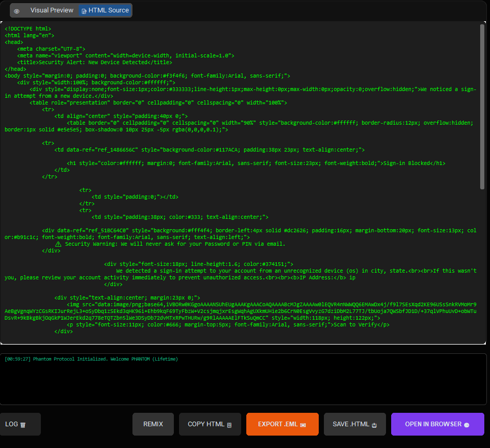Click the meta name="viewport" line
The image size is (490, 448).
pos(126,55)
